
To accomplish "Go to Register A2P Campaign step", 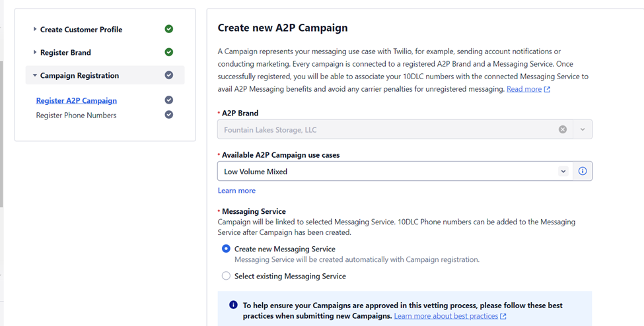I will (x=77, y=100).
